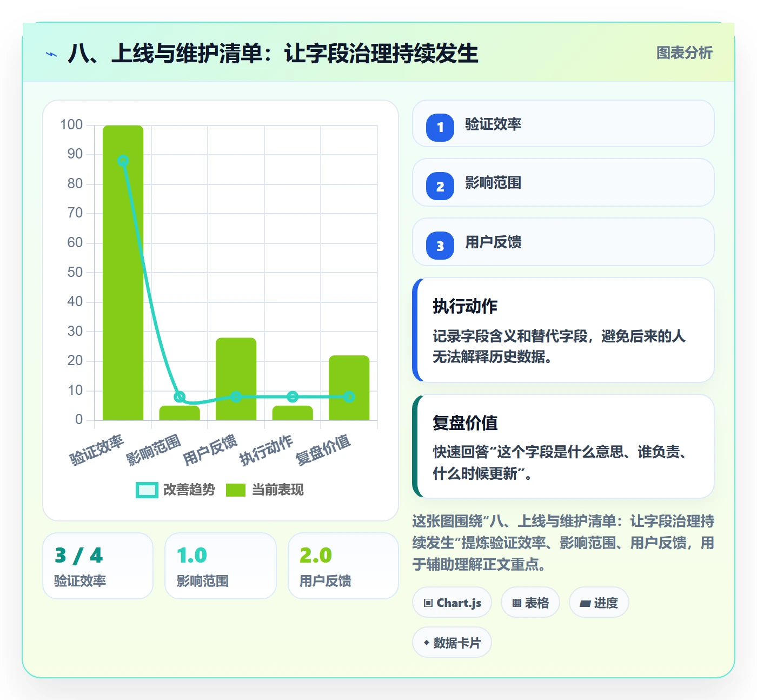Toggle the 当前表现 legend swatch

(x=236, y=490)
